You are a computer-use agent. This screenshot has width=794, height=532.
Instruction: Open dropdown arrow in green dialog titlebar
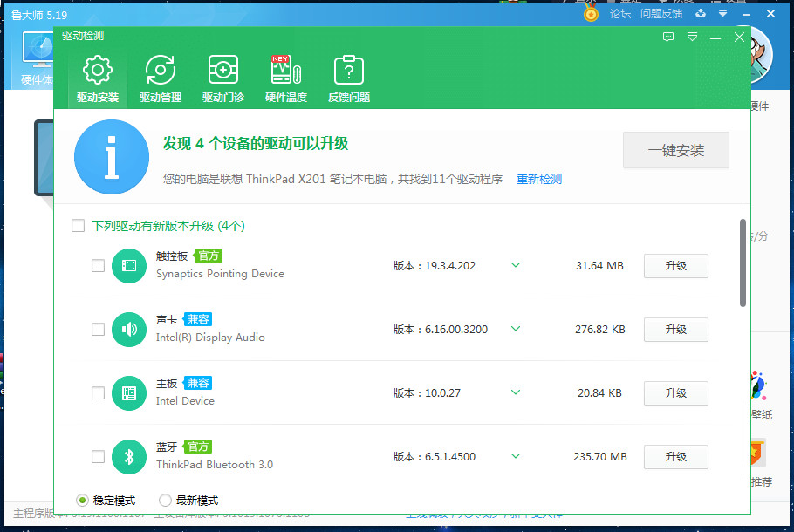coord(693,36)
